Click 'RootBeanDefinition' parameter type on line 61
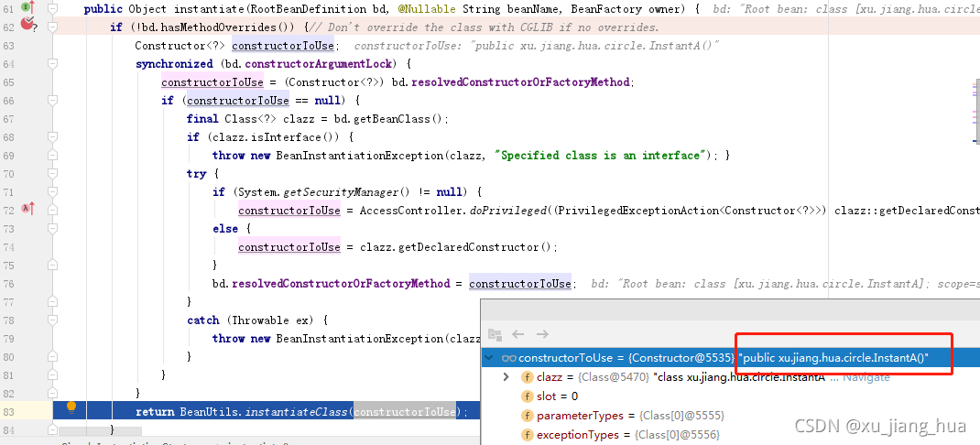Image resolution: width=980 pixels, height=445 pixels. click(306, 9)
